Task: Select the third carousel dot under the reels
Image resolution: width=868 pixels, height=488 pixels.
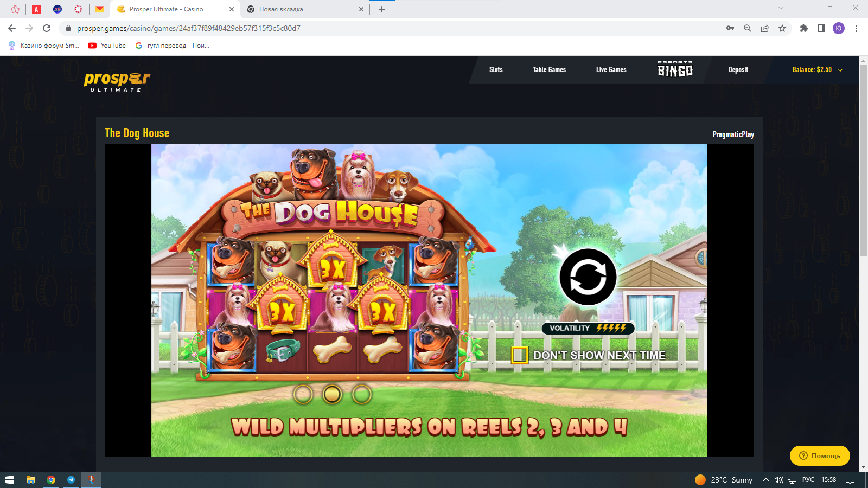Action: (361, 394)
